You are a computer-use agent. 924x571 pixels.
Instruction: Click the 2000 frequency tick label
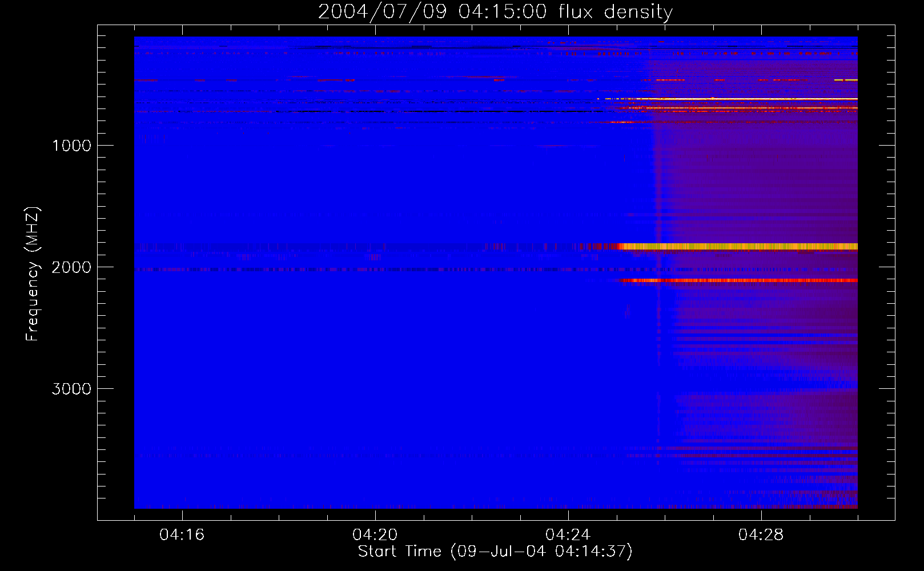click(x=71, y=267)
